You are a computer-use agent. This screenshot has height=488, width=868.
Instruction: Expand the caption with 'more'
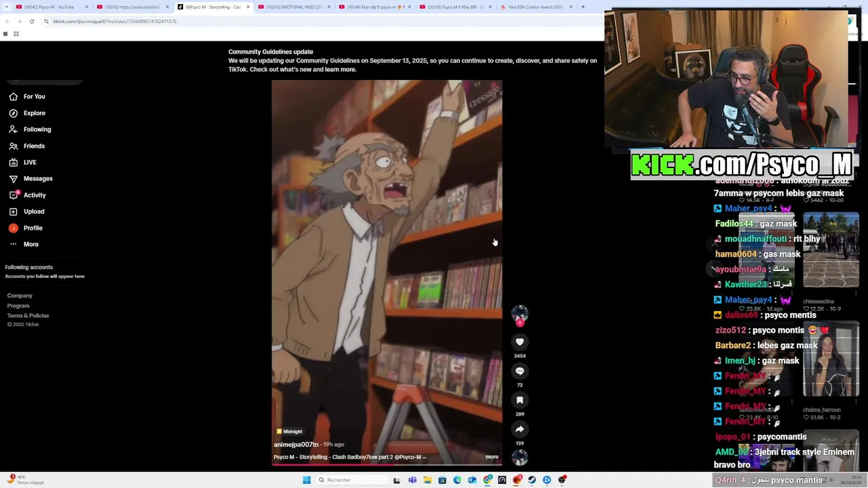492,457
